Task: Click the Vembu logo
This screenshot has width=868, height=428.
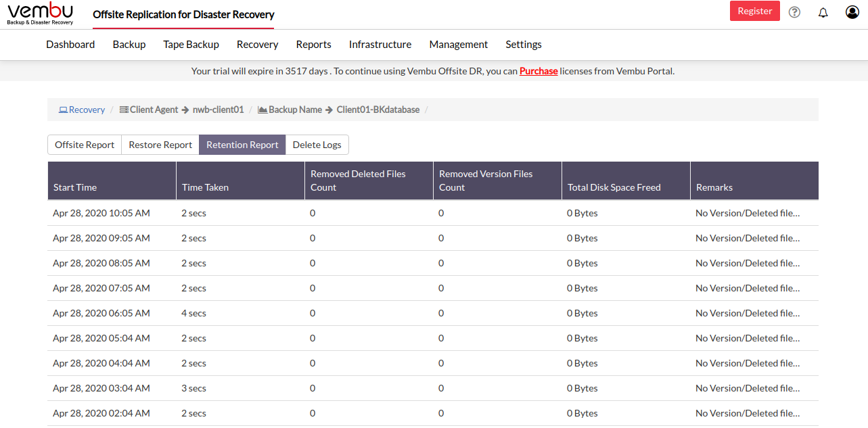Action: click(x=40, y=14)
